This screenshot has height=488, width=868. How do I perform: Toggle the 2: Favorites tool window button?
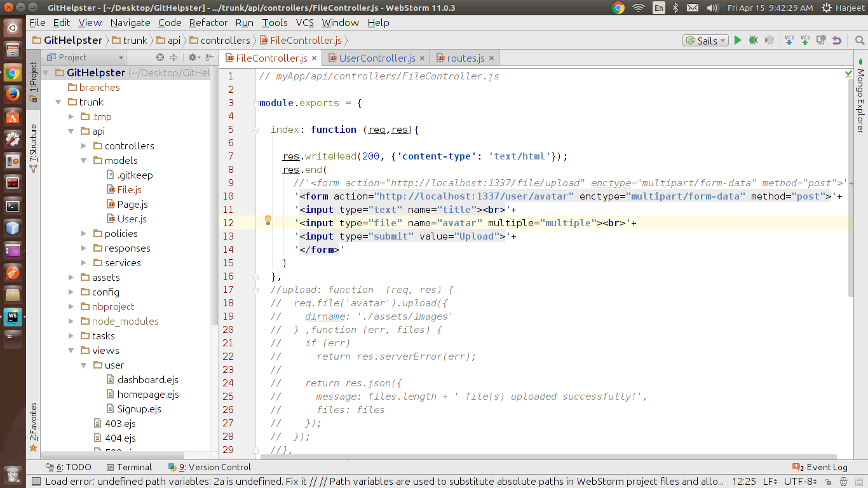(x=34, y=427)
